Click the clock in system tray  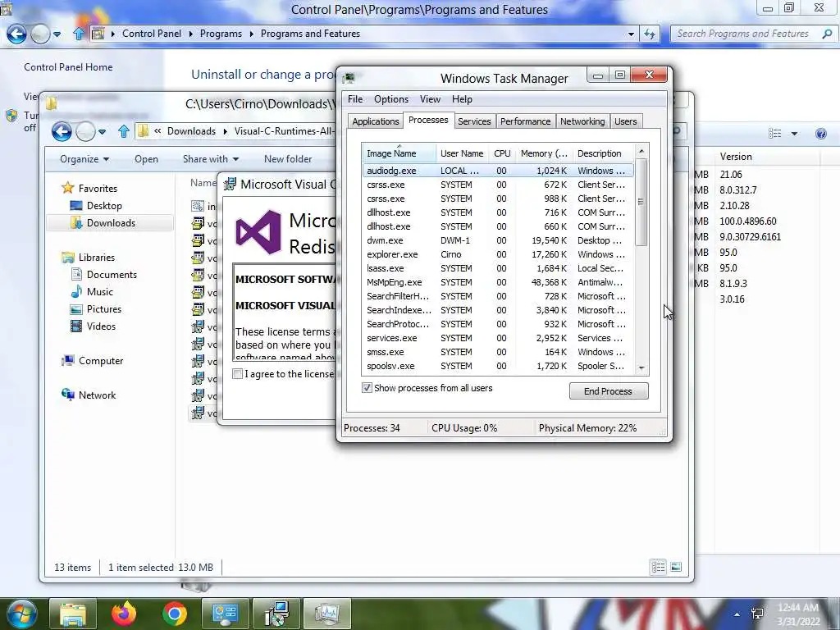click(798, 614)
